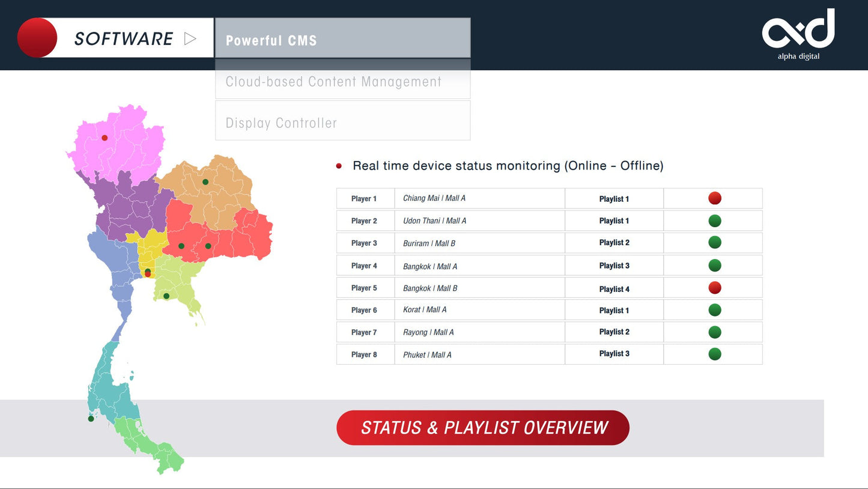Click the green map marker in the orange northeastern region
This screenshot has height=489, width=868.
pyautogui.click(x=205, y=181)
